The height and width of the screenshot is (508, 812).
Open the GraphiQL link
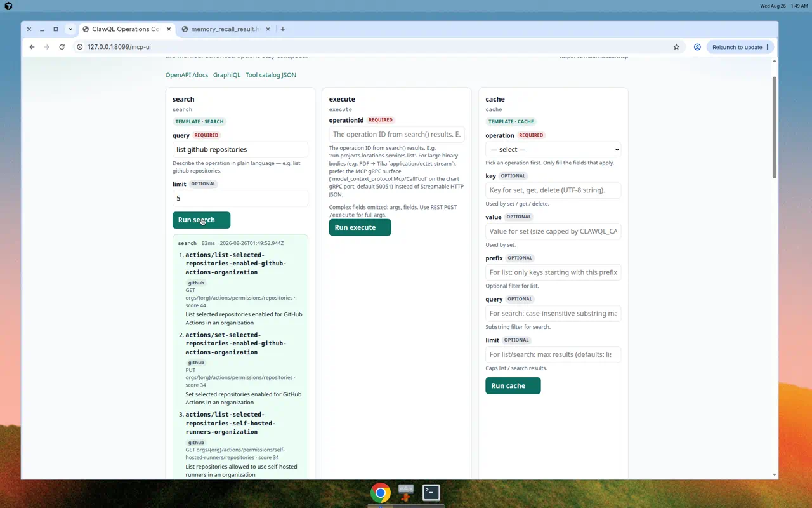coord(226,75)
